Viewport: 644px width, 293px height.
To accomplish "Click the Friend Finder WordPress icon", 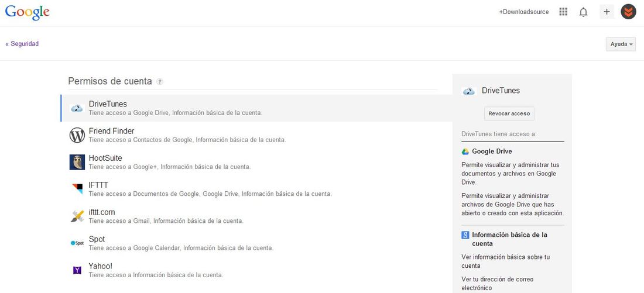I will 77,135.
